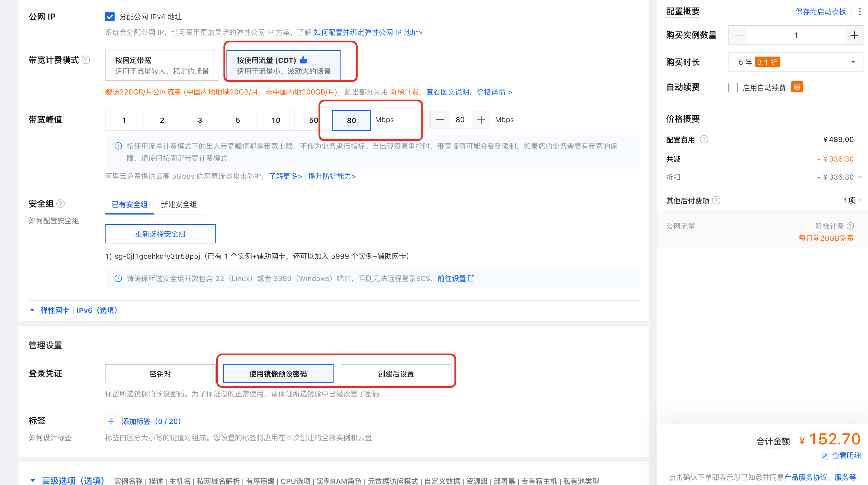Image resolution: width=868 pixels, height=485 pixels.
Task: Click 保存为启动模板 in config summary
Action: click(820, 11)
